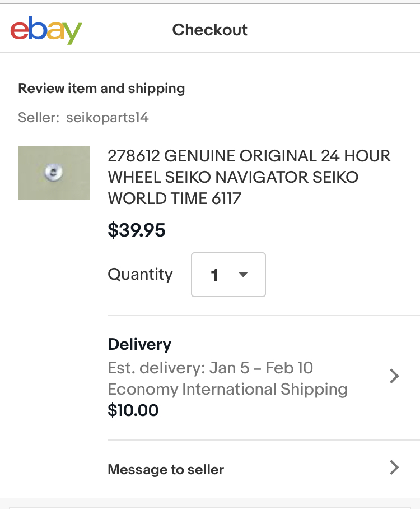Open the 24 hour wheel item thumbnail
This screenshot has width=420, height=509.
point(54,173)
